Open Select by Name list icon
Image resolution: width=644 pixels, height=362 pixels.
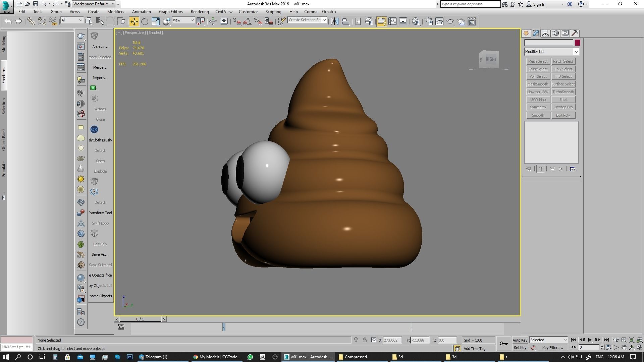click(x=100, y=21)
